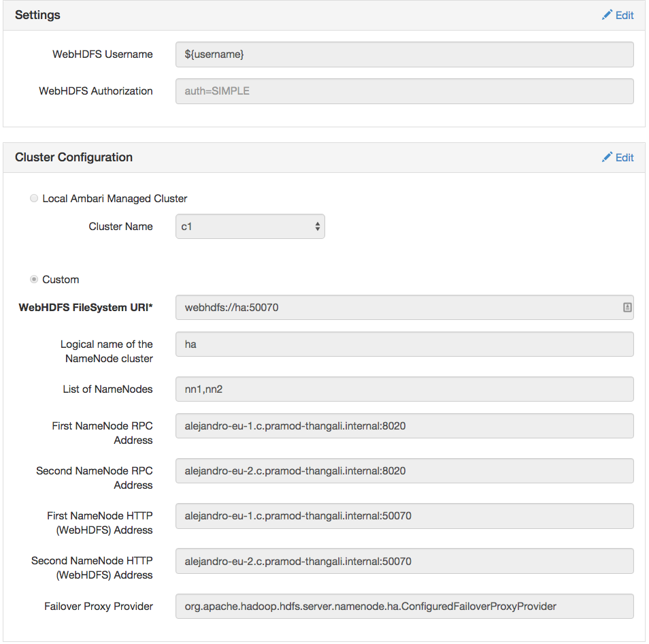This screenshot has height=644, width=649.
Task: Click the WebHDFS Username input field
Action: click(404, 54)
